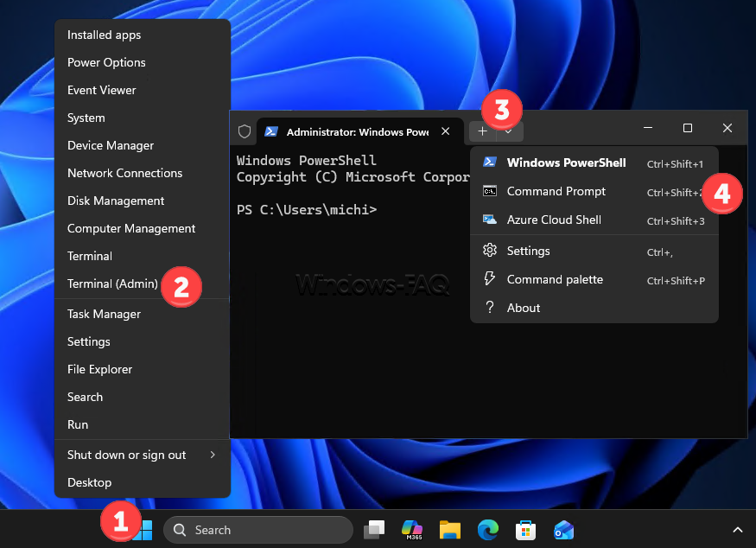Click the PS C:\Users\michi> prompt line
The image size is (756, 548).
tap(307, 210)
